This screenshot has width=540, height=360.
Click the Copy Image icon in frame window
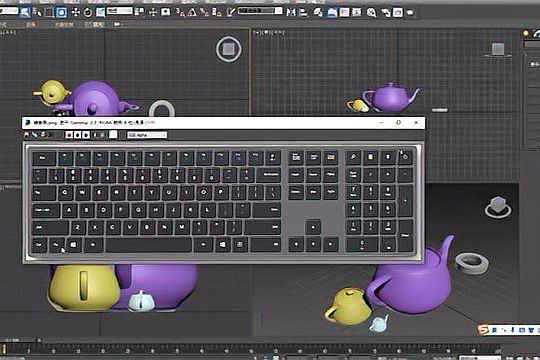pos(34,135)
